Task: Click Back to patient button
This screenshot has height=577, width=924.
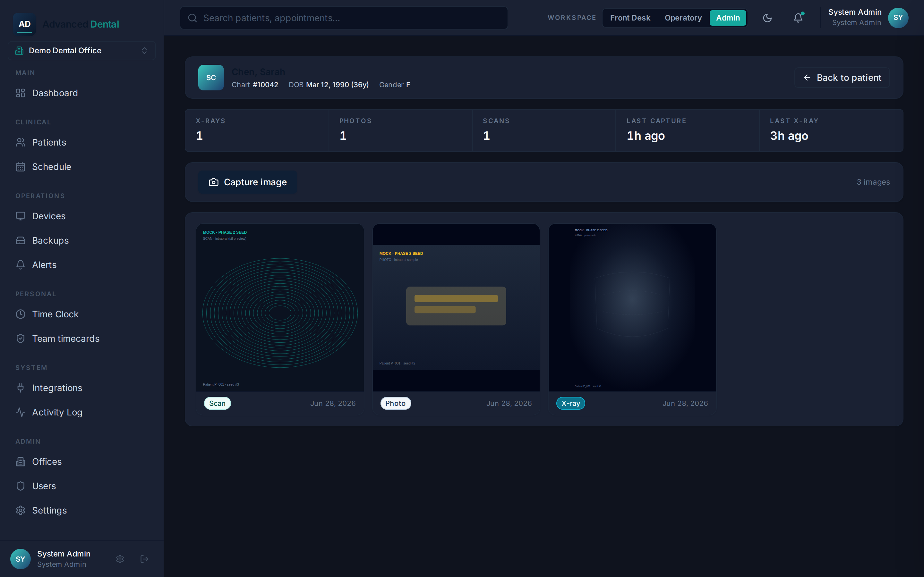Action: click(x=842, y=78)
